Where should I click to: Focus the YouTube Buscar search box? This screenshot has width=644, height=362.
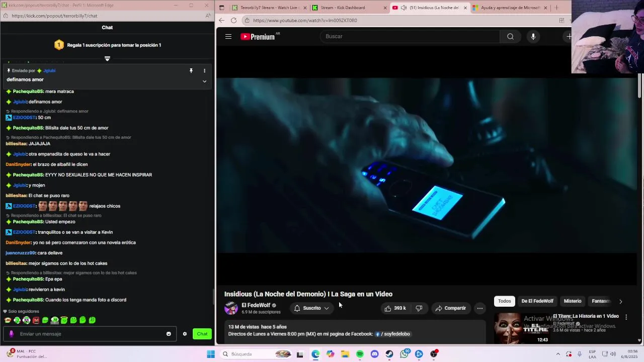(x=410, y=36)
